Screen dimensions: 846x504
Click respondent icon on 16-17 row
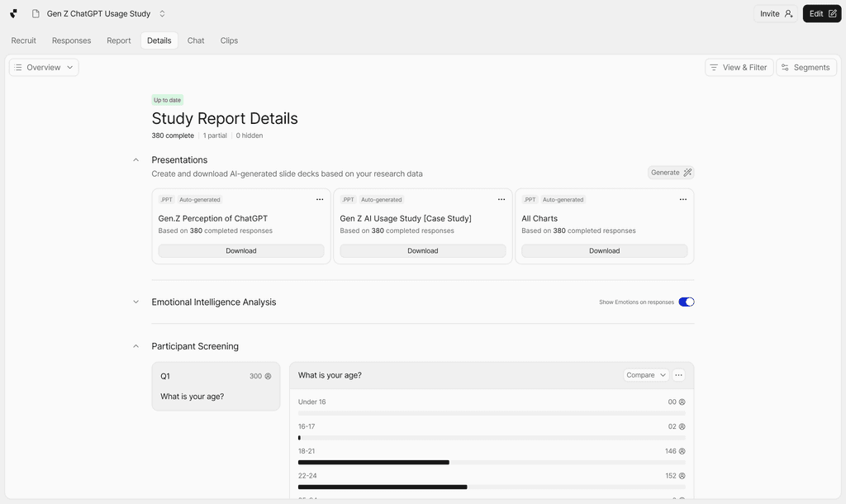682,427
